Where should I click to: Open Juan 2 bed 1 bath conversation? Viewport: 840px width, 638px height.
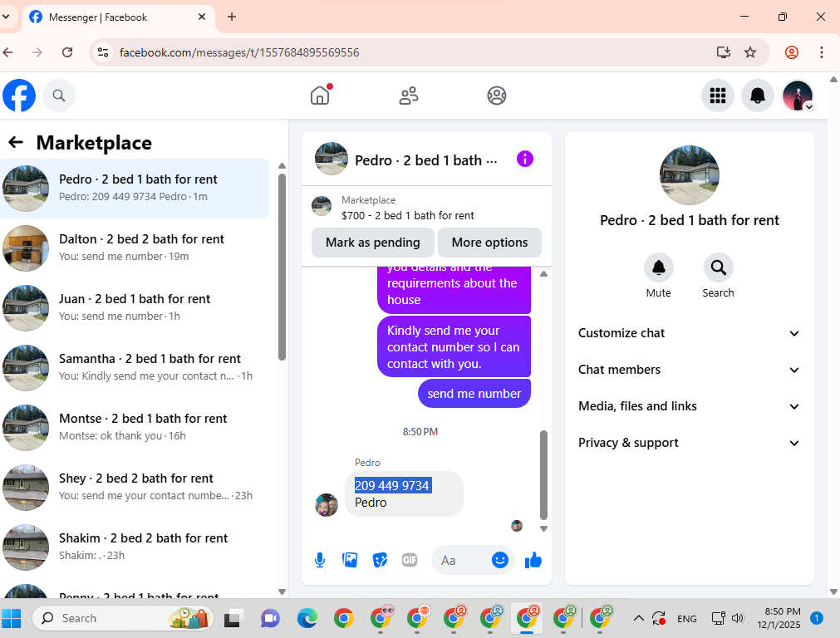coord(135,308)
